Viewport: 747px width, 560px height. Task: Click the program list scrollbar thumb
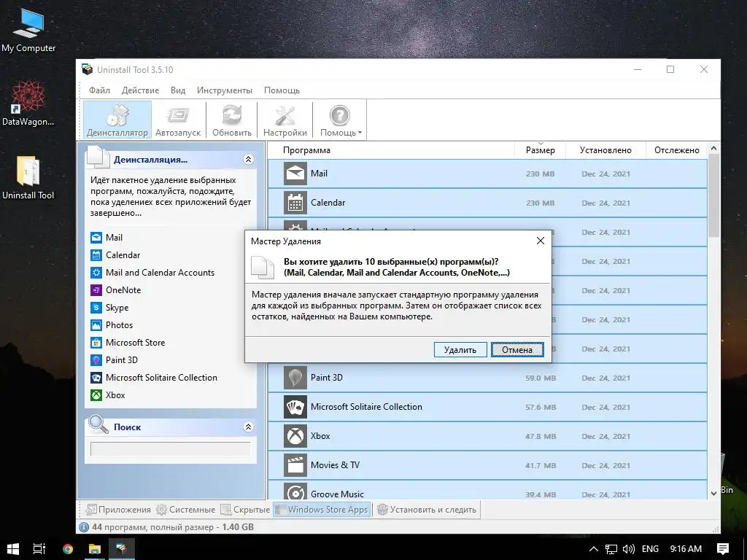[713, 195]
